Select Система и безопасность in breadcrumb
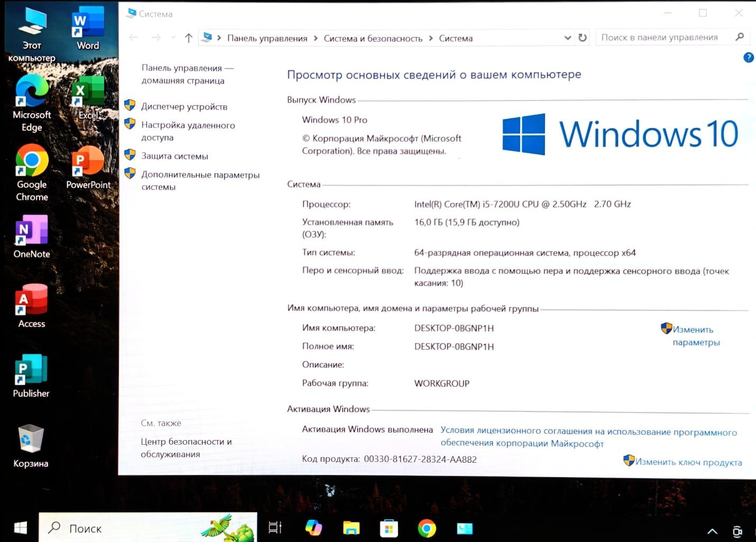Viewport: 756px width, 542px height. [x=373, y=38]
